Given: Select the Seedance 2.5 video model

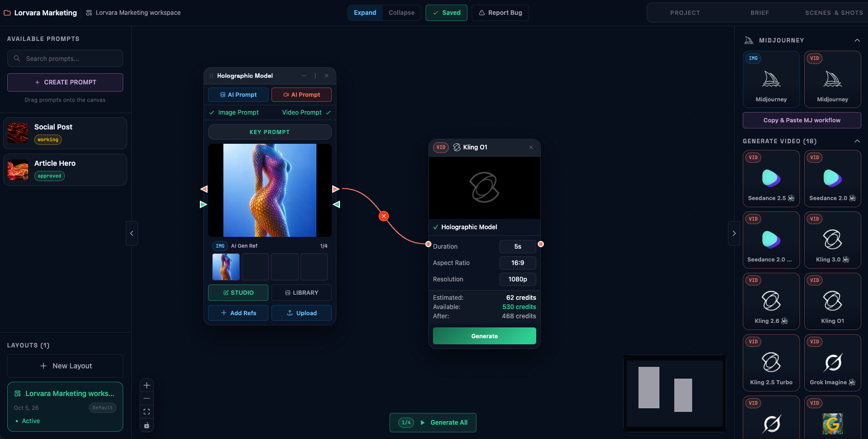Looking at the screenshot, I should coord(771,178).
